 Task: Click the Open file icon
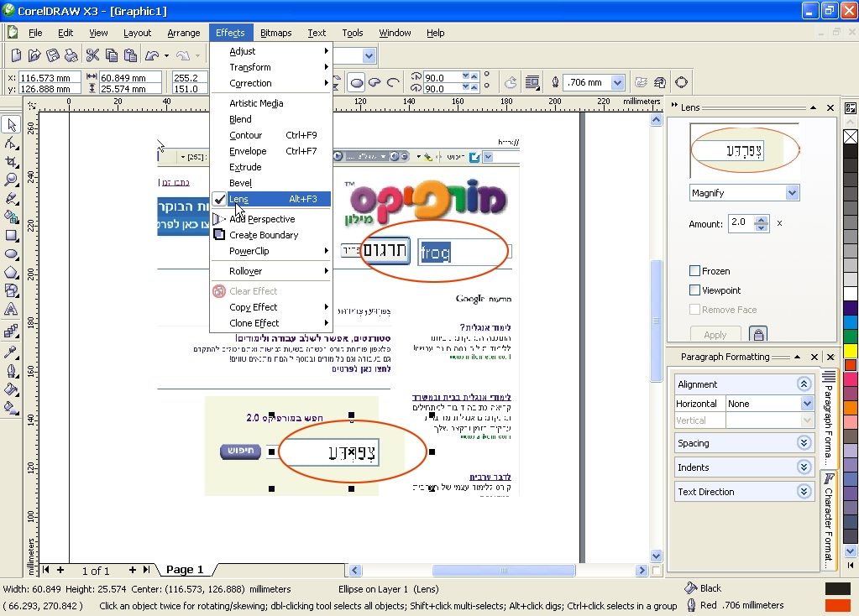34,55
